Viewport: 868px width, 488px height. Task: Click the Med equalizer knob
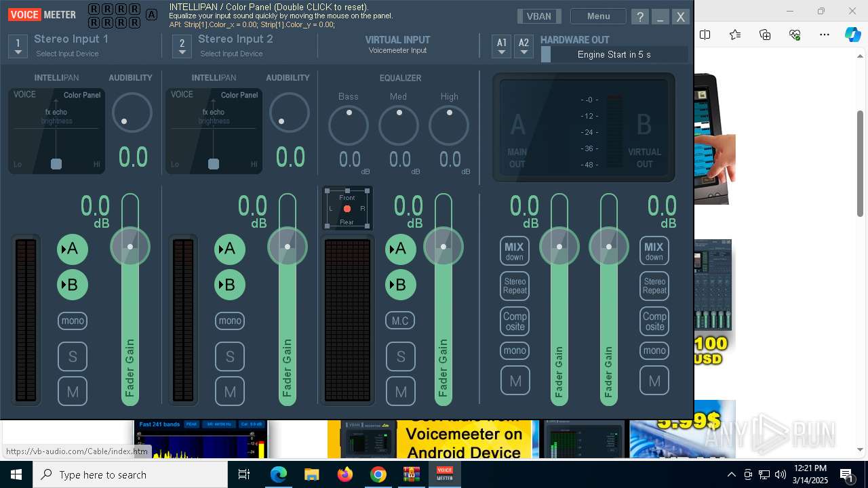pos(399,125)
